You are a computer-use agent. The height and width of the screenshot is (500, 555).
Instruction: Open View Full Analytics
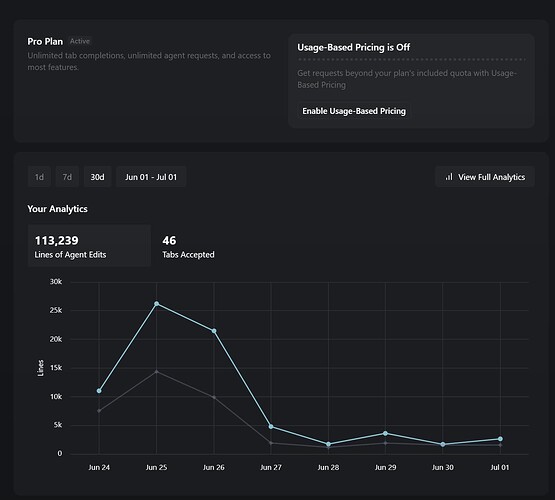[485, 177]
